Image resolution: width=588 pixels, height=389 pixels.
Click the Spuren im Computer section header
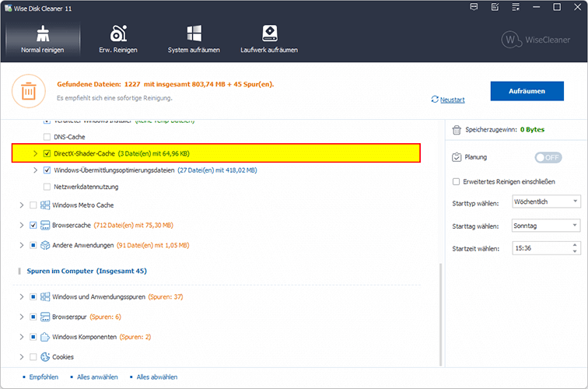pos(86,271)
